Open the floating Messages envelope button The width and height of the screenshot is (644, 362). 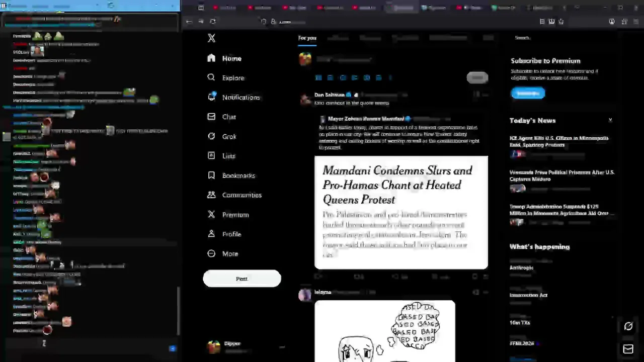tap(628, 349)
